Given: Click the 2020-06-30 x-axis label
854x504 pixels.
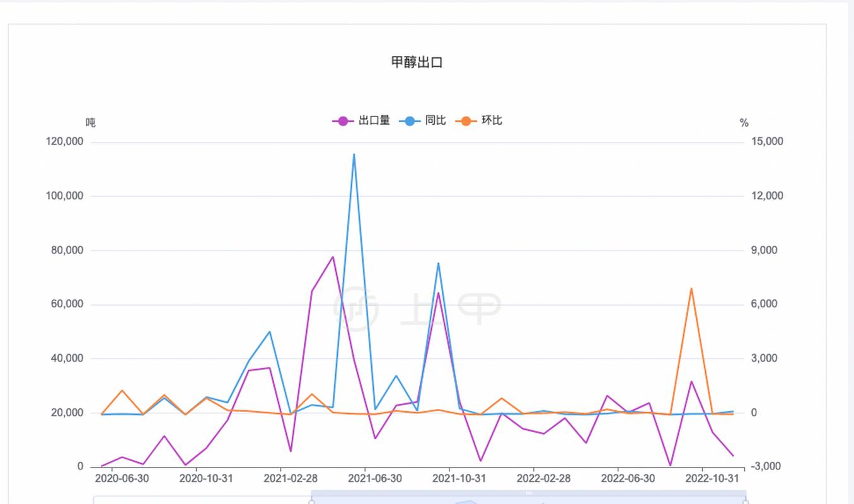Looking at the screenshot, I should pos(122,479).
